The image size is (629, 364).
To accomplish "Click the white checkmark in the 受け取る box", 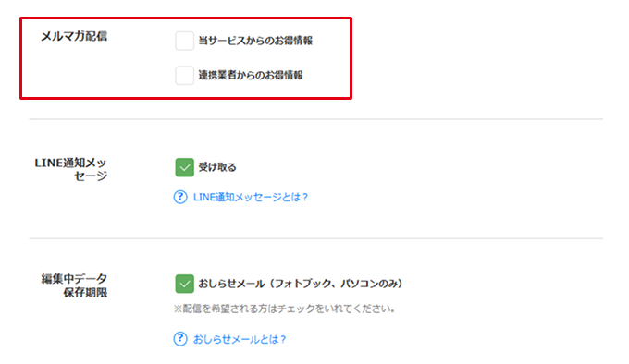I will click(x=184, y=168).
